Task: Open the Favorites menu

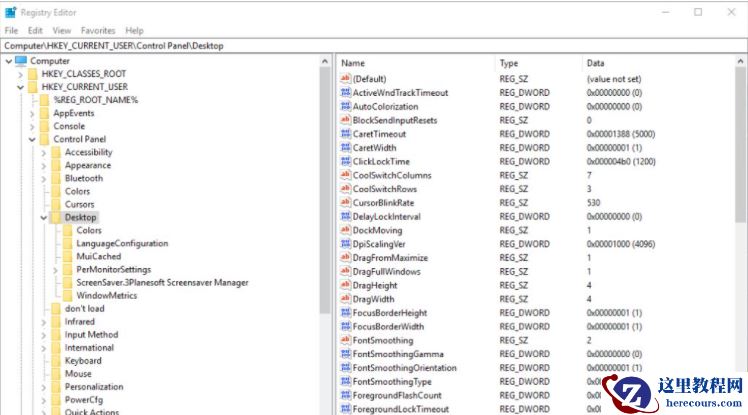Action: (98, 31)
